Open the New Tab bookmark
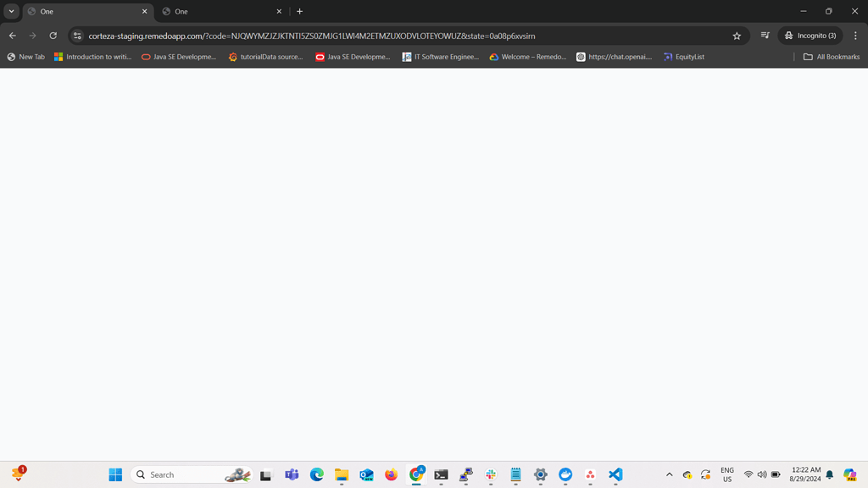 25,57
